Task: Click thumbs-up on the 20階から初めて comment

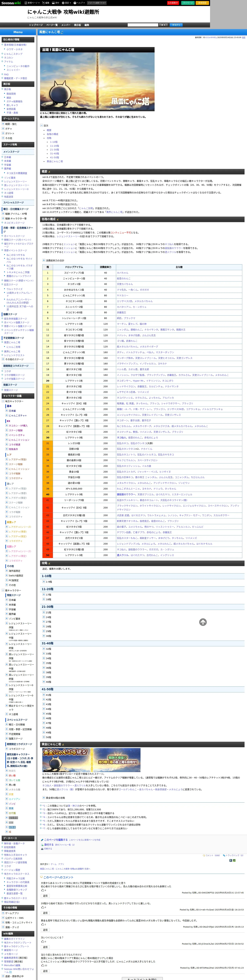Action: pyautogui.click(x=43, y=907)
